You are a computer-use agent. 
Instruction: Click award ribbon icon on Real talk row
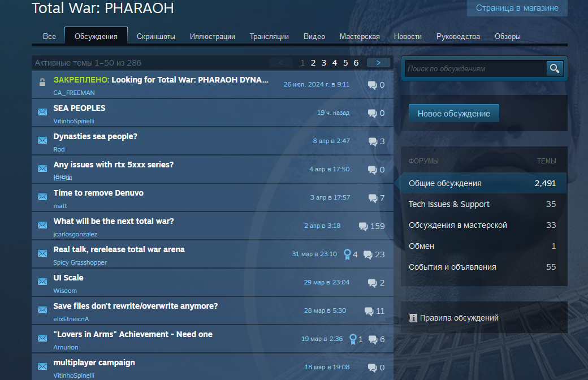(x=347, y=254)
